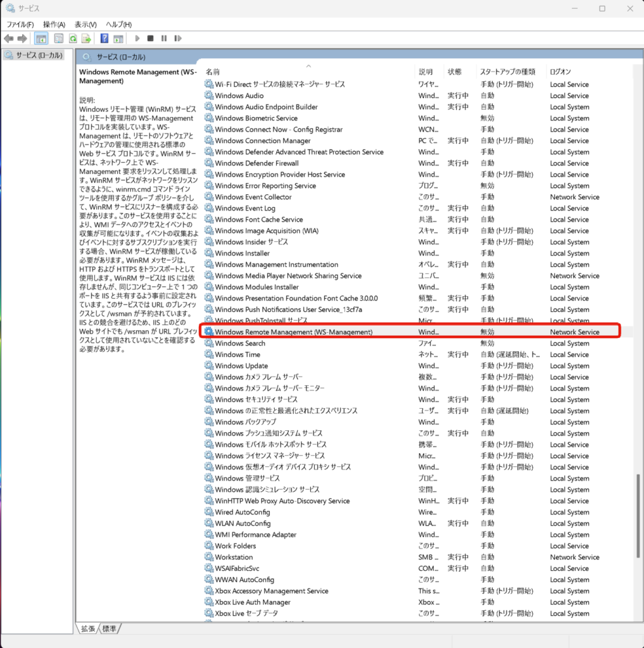
Task: Open Help using the blue question mark icon
Action: [x=104, y=39]
